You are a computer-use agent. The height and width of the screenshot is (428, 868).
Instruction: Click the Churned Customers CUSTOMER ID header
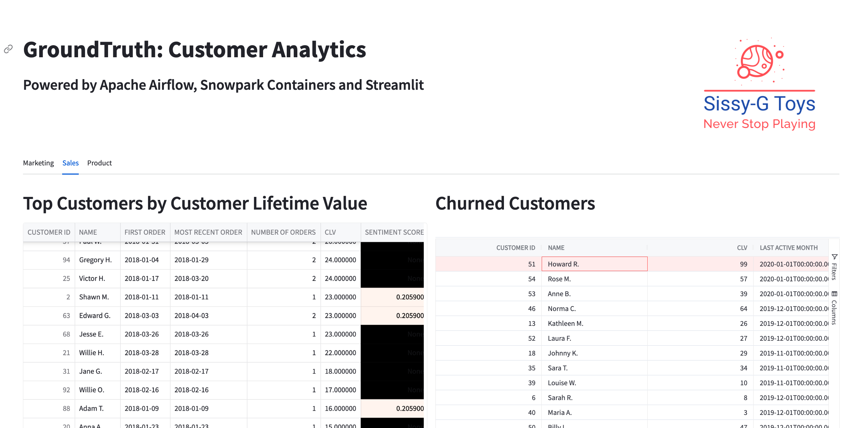(516, 248)
